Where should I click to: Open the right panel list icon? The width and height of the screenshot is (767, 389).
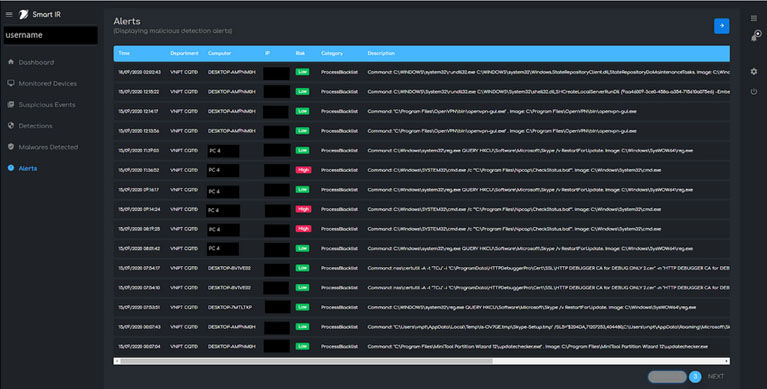coord(754,19)
